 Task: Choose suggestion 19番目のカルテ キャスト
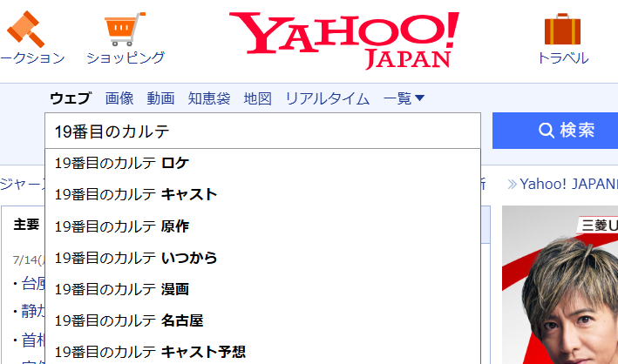coord(263,194)
